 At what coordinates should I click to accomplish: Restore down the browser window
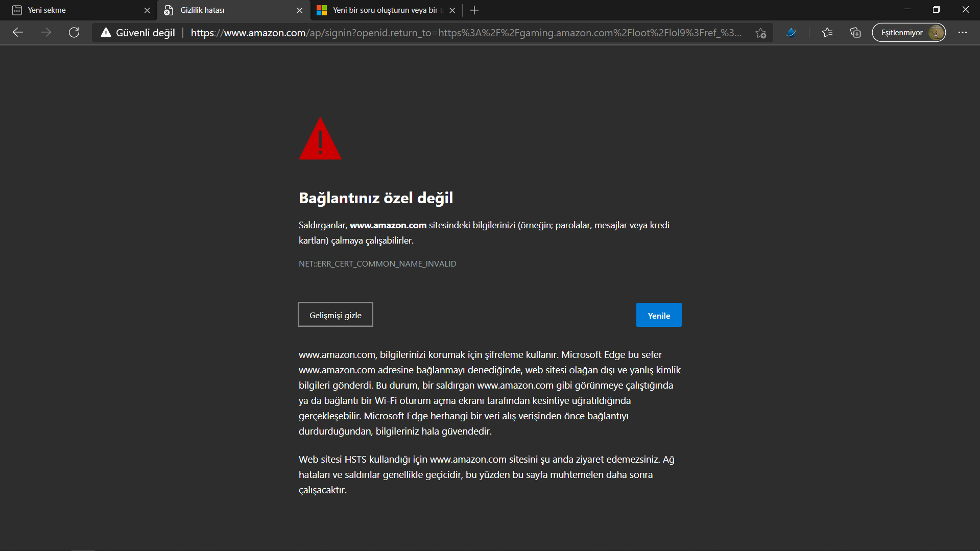click(936, 10)
